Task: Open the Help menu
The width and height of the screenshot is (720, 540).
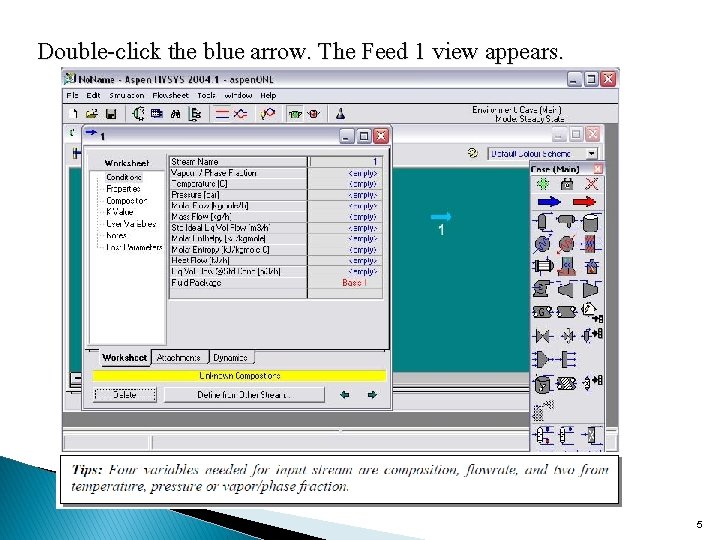Action: pyautogui.click(x=268, y=96)
